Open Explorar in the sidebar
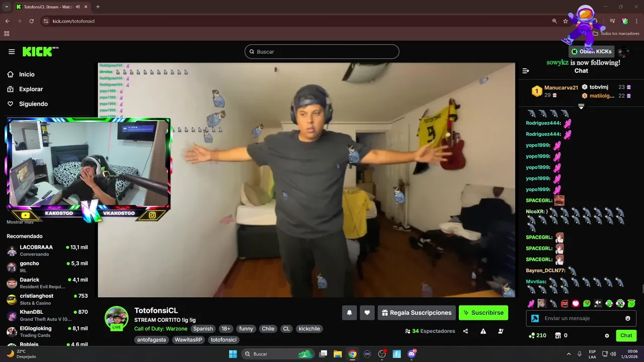This screenshot has width=644, height=362. (x=31, y=89)
